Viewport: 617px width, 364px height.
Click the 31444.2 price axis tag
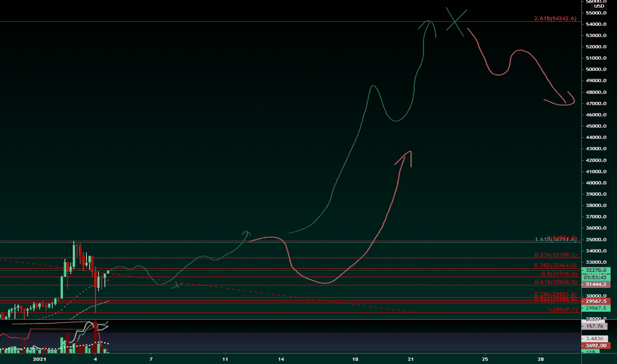click(596, 284)
